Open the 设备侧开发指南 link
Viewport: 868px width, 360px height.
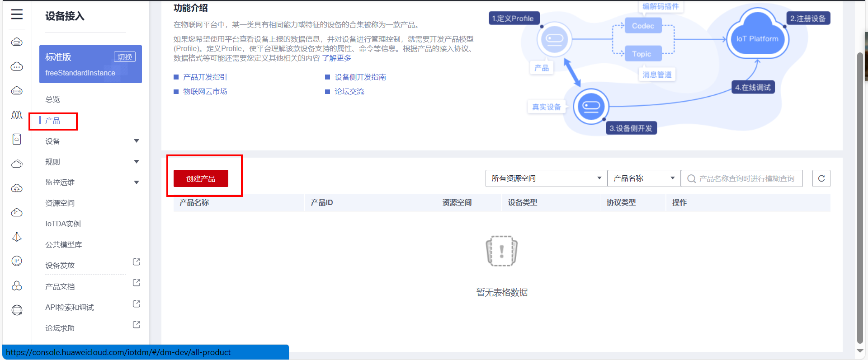tap(360, 77)
